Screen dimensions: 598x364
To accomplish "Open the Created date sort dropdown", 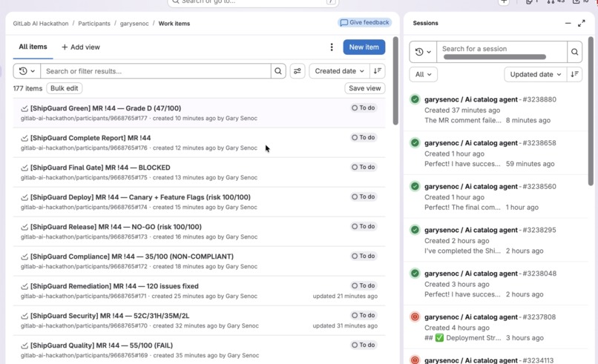I will click(x=339, y=71).
